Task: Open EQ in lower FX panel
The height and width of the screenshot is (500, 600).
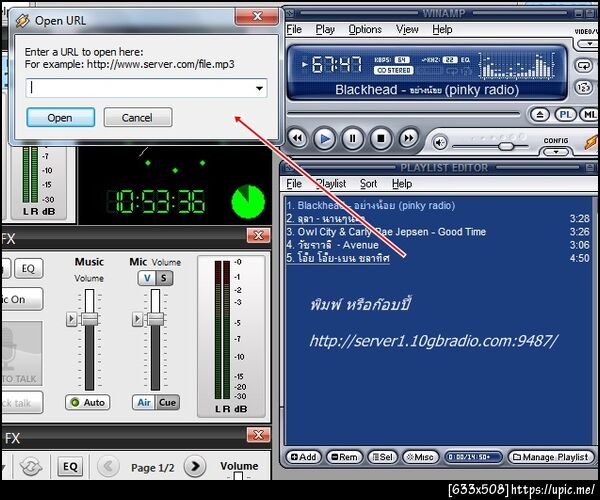Action: pyautogui.click(x=70, y=466)
